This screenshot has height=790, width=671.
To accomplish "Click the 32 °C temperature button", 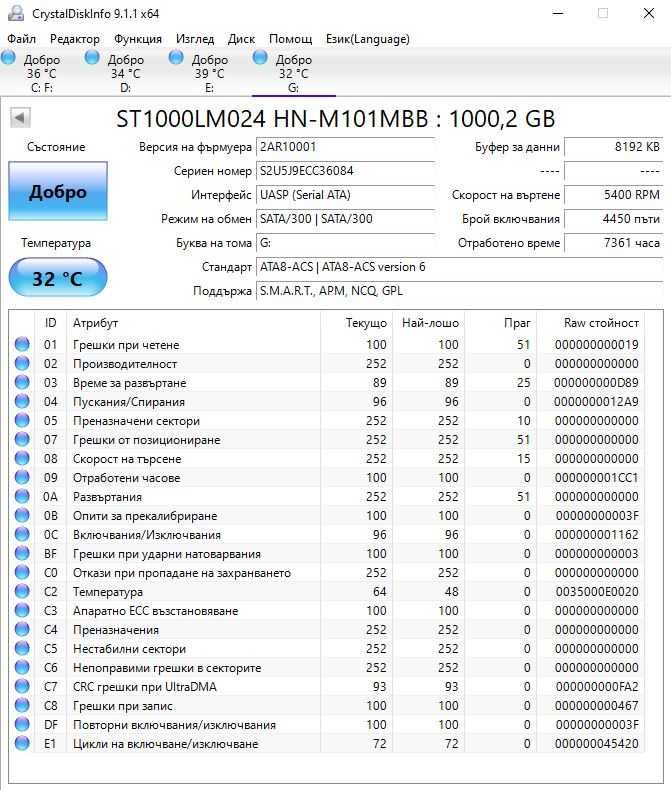I will coord(58,278).
